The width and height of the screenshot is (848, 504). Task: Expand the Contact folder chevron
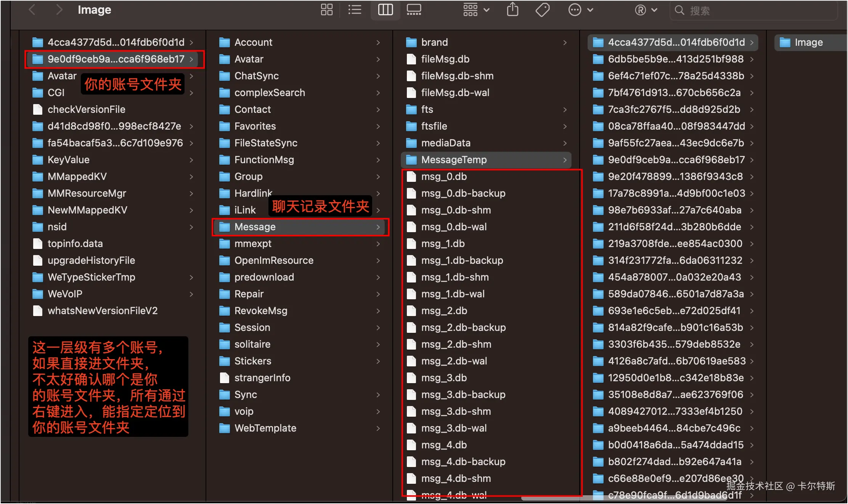coord(378,110)
